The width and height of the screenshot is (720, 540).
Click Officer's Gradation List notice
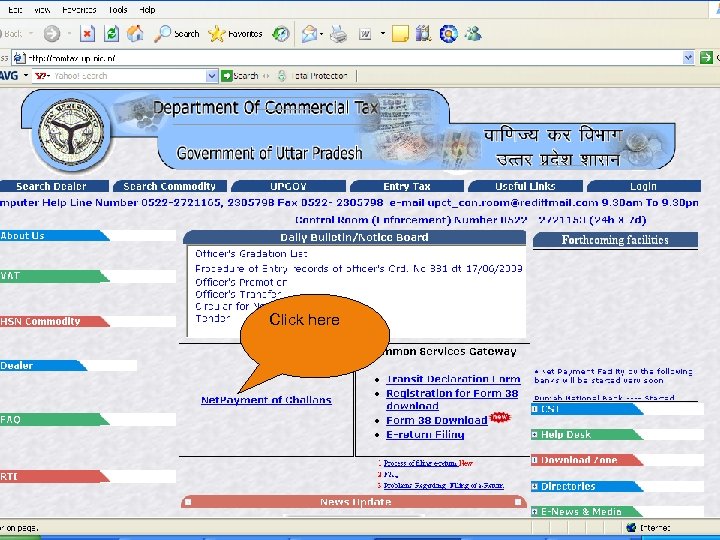[x=251, y=253]
